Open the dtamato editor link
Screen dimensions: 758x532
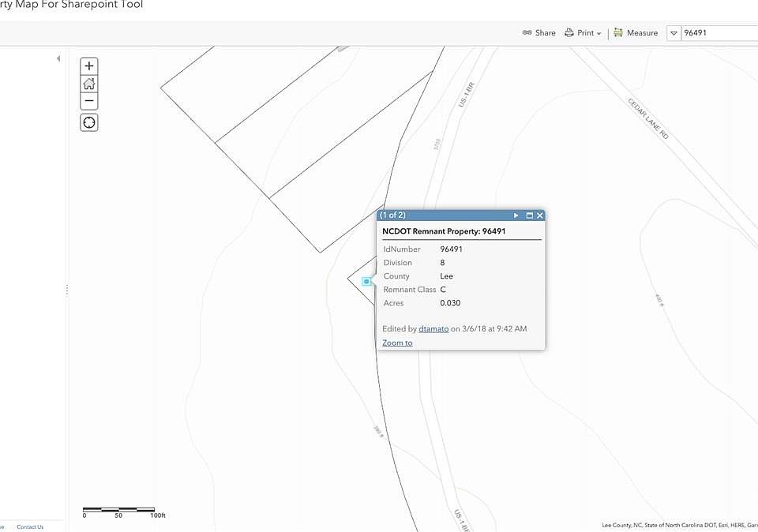pyautogui.click(x=433, y=328)
